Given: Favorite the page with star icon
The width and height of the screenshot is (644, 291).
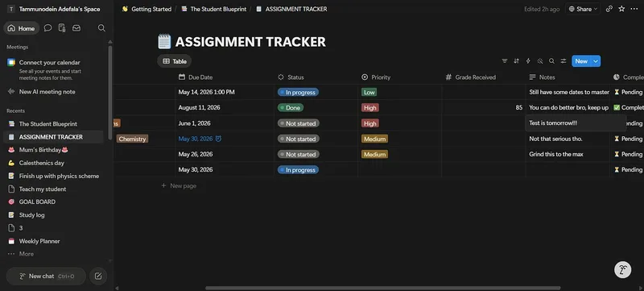Looking at the screenshot, I should point(621,9).
